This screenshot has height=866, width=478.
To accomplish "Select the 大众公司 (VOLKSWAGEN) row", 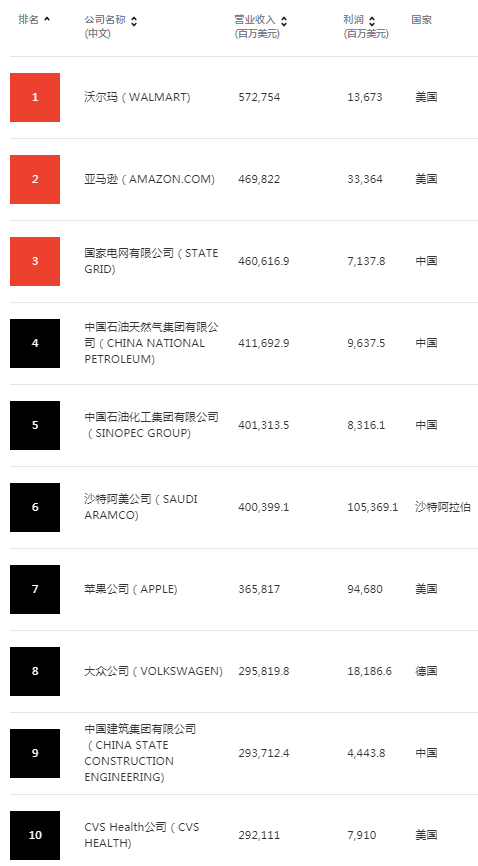I will pyautogui.click(x=244, y=671).
